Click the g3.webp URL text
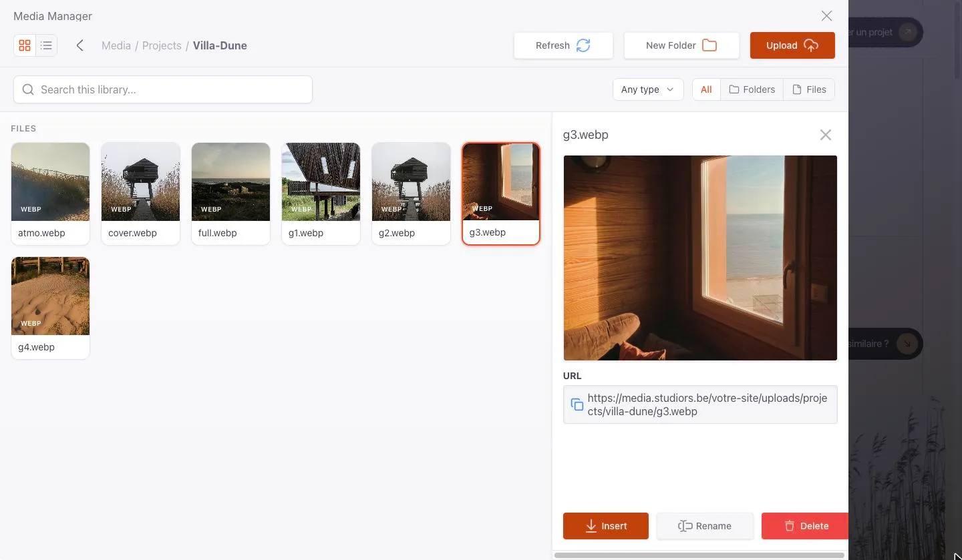The image size is (962, 560). [707, 404]
